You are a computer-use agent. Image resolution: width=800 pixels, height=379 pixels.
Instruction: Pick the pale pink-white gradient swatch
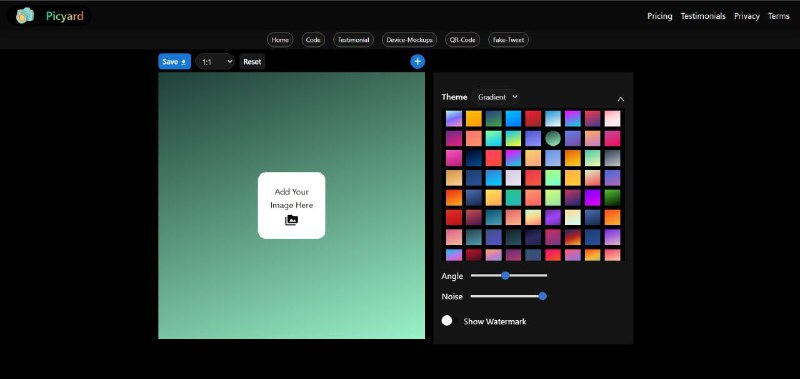coord(612,118)
